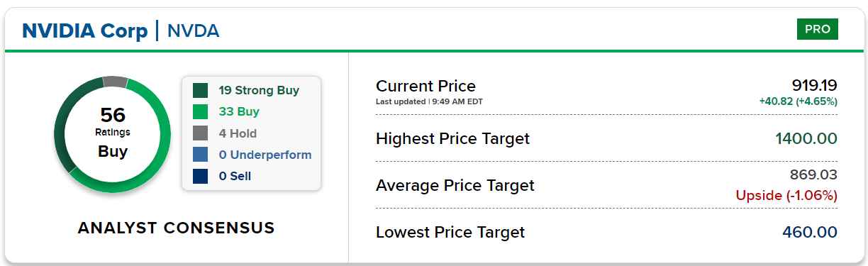Select the navy Sell legend swatch

tap(201, 176)
